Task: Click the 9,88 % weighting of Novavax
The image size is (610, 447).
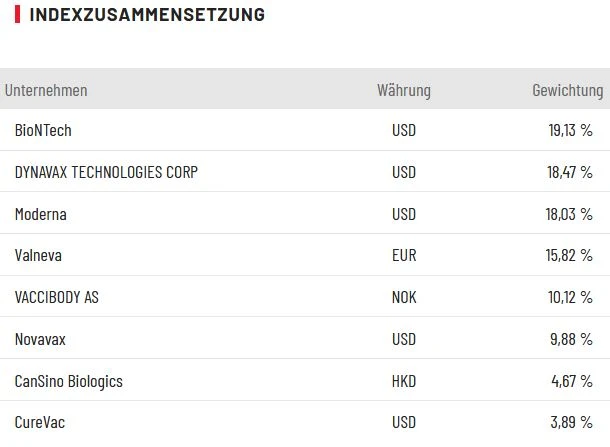Action: [x=572, y=340]
